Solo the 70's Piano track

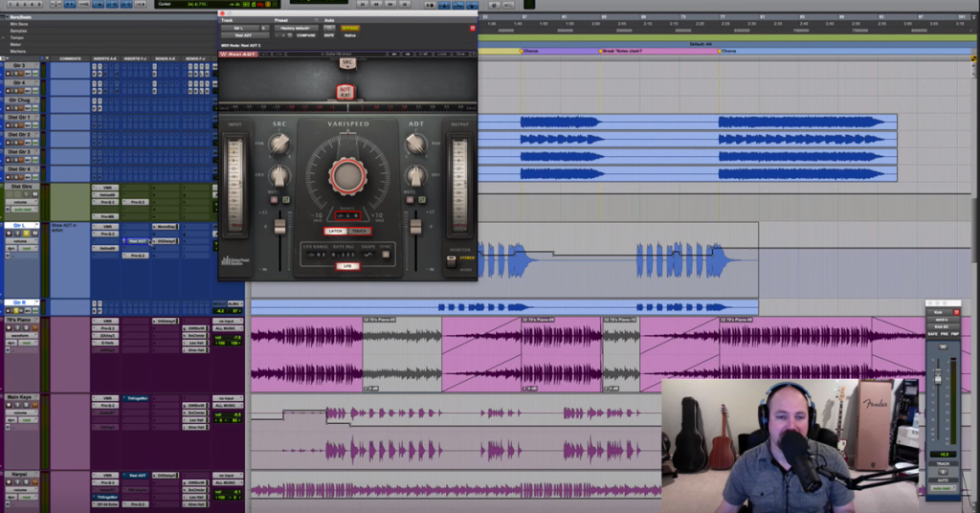(x=26, y=327)
